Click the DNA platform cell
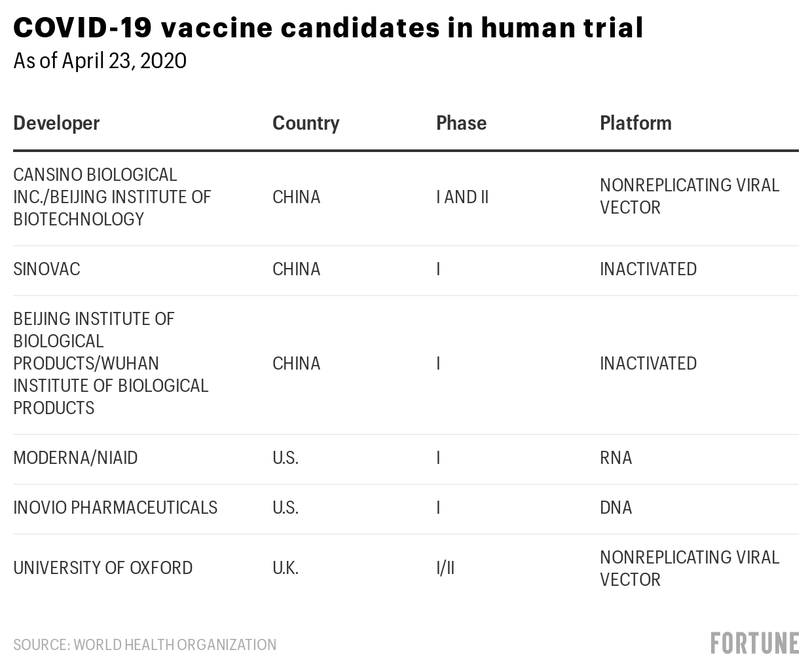 616,508
